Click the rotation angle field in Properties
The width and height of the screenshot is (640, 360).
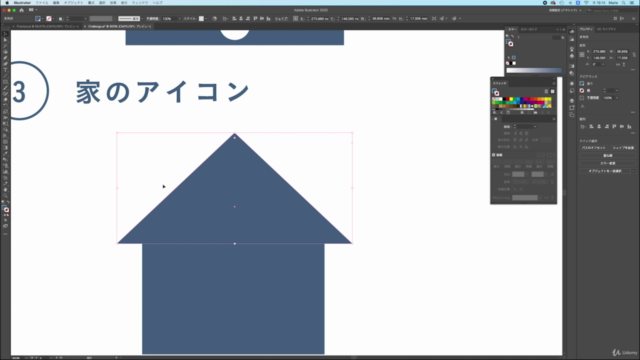[x=598, y=64]
